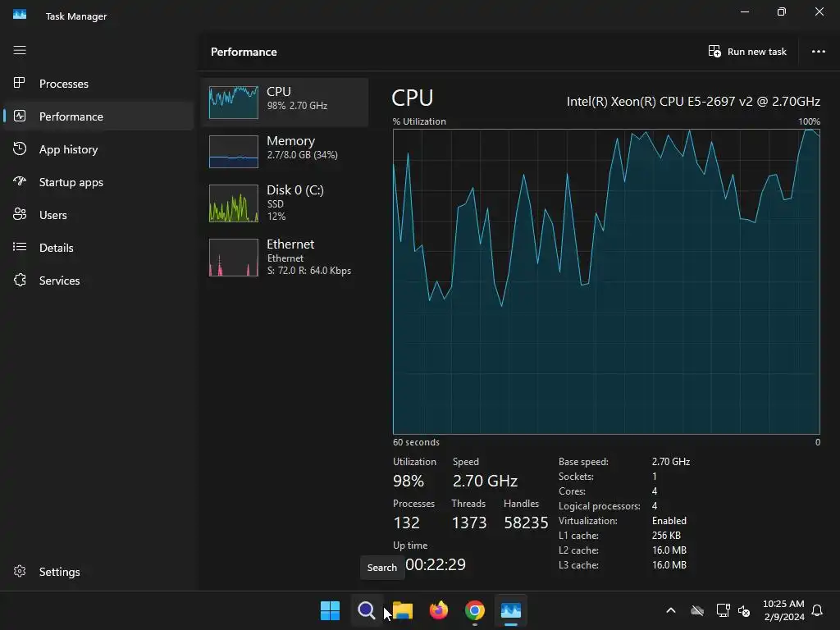This screenshot has width=840, height=630.
Task: Click the muted volume tray icon
Action: click(x=744, y=610)
